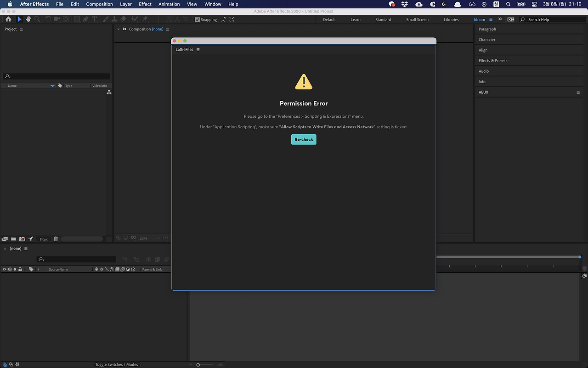Select the Rotation tool
Screen dimensions: 588x368
click(48, 19)
